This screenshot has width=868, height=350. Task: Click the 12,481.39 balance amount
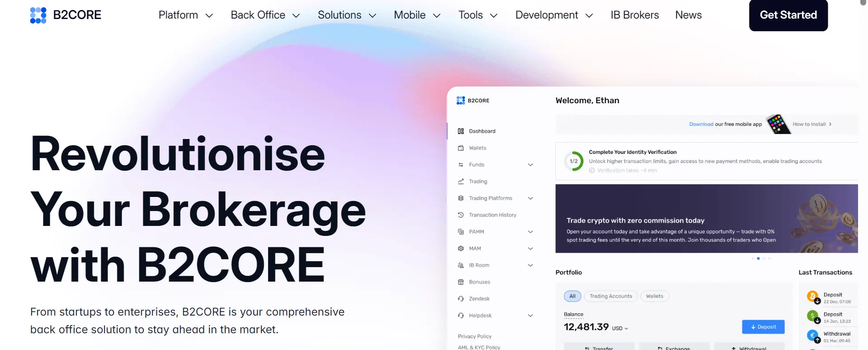coord(586,327)
